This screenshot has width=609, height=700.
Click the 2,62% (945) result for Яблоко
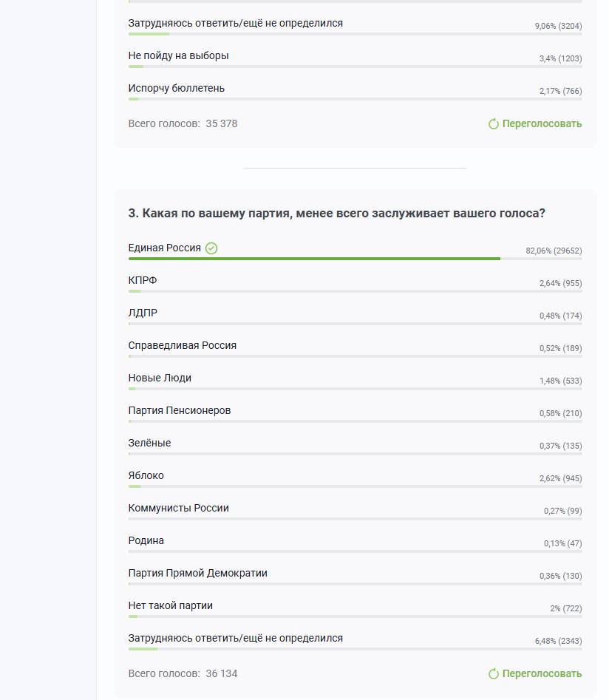(560, 478)
